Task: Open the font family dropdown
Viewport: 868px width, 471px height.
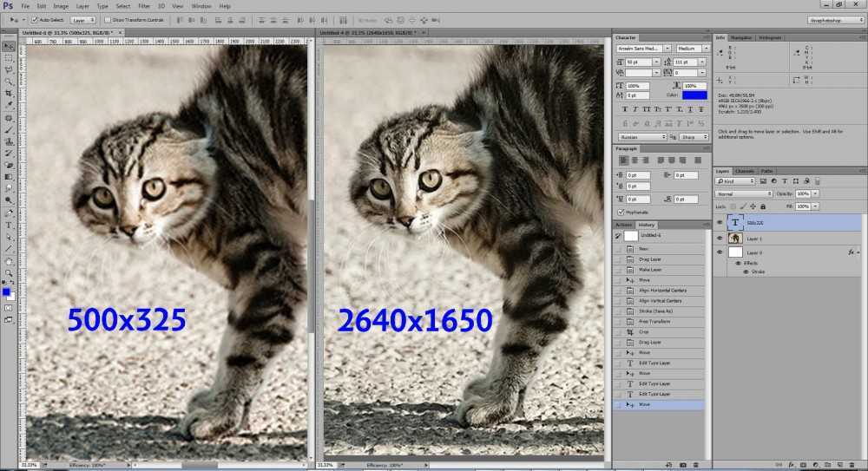Action: click(x=641, y=49)
